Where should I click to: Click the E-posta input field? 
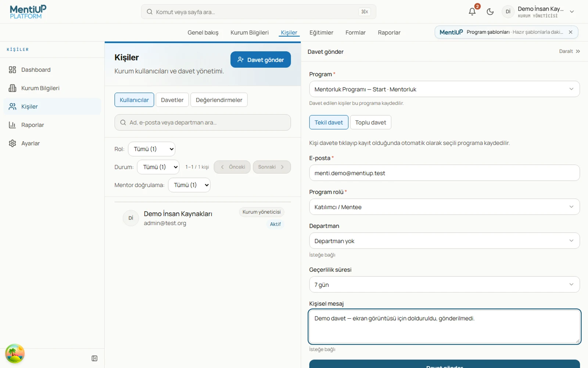tap(444, 173)
